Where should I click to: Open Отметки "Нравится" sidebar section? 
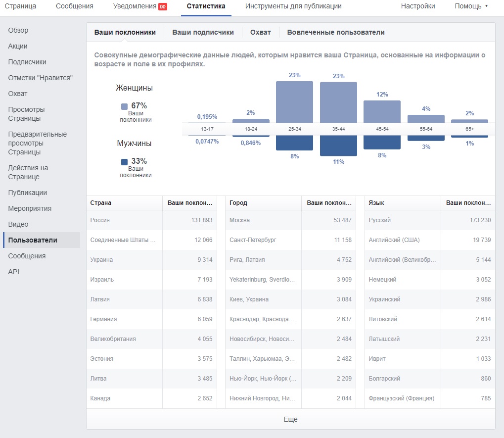pos(41,78)
